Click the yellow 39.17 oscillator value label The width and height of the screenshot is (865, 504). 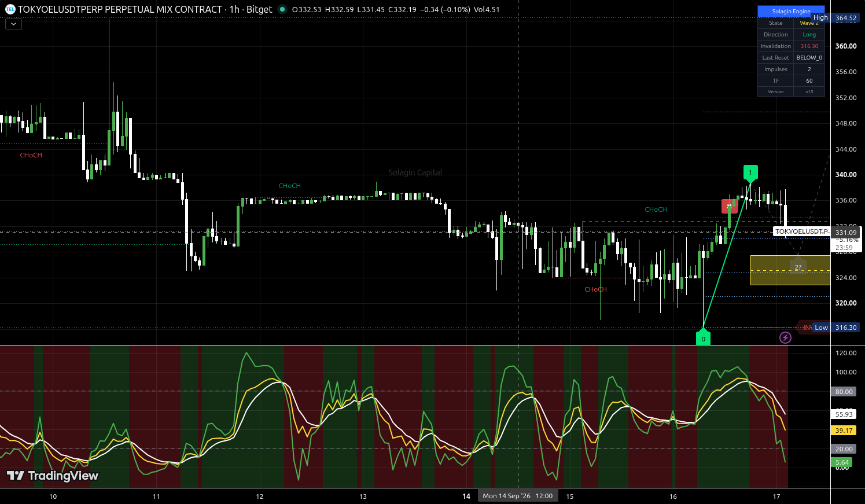[x=844, y=431]
